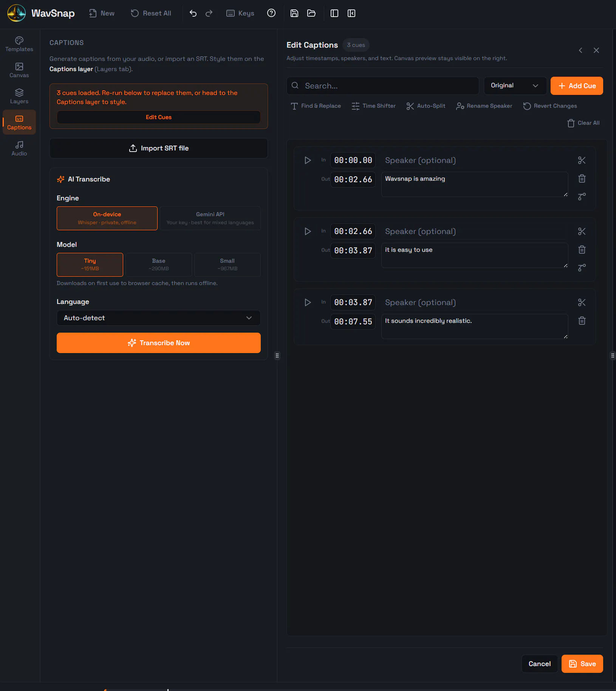Click Transcribe Now
The height and width of the screenshot is (691, 616).
pos(159,343)
